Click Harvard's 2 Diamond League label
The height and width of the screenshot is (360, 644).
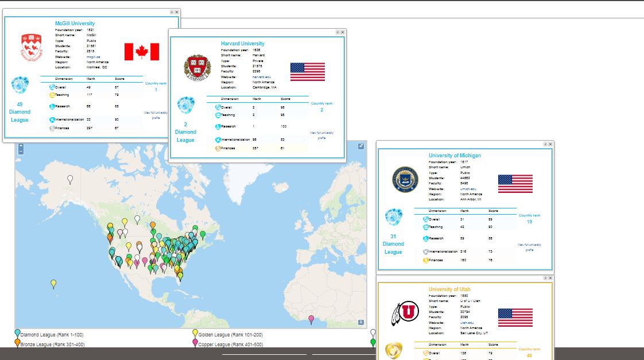pos(185,132)
